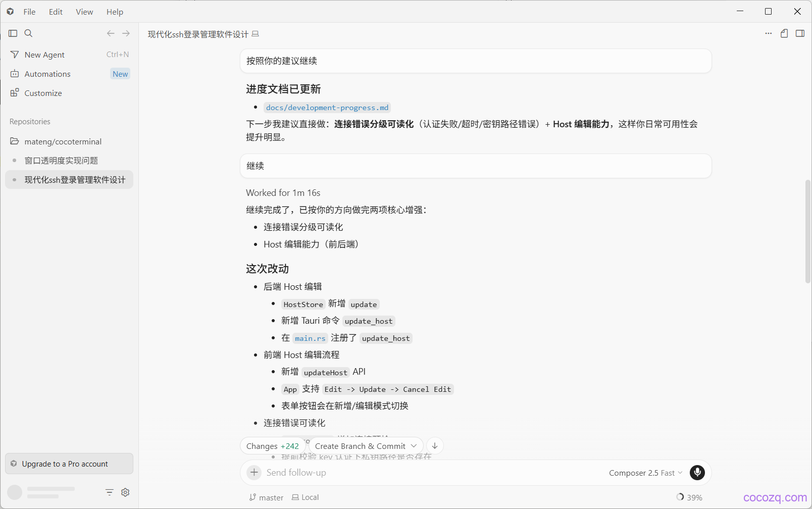Open the mateng/cocoterminal repository folder
Viewport: 812px width, 509px height.
pos(69,141)
